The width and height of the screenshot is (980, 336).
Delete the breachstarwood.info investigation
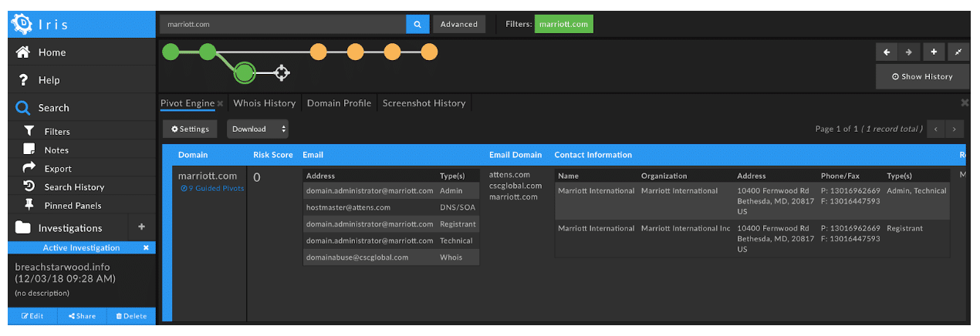click(130, 316)
